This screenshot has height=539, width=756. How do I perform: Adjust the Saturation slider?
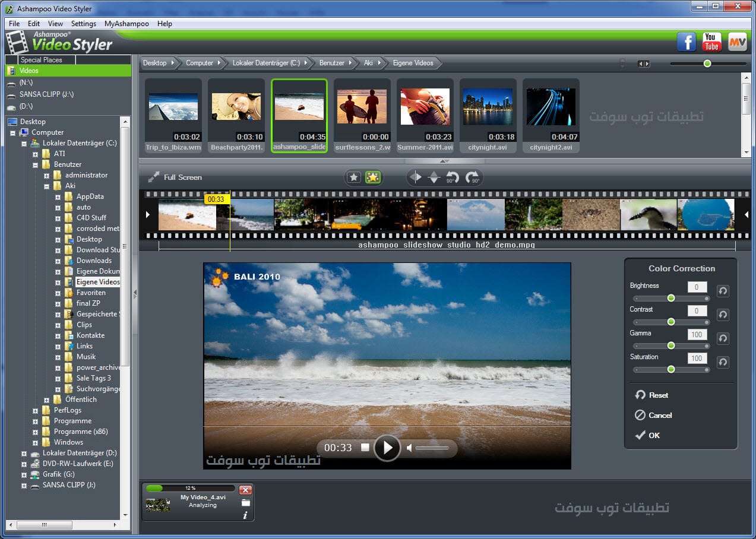(x=671, y=369)
